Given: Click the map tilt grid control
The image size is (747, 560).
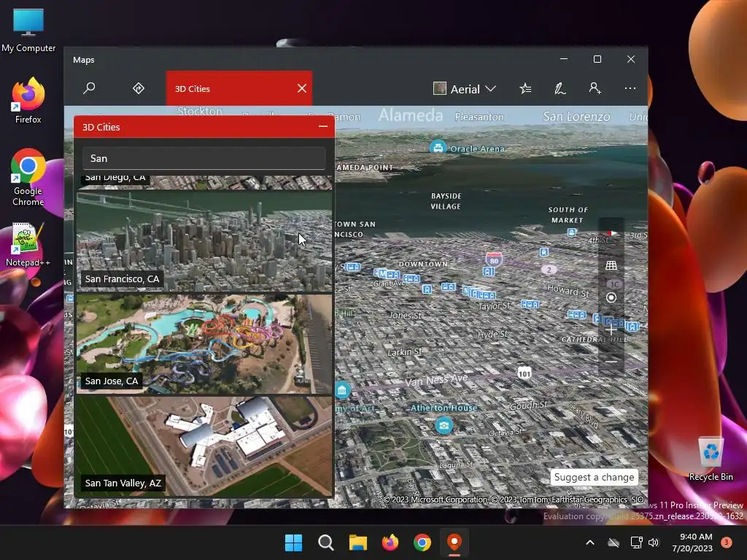Looking at the screenshot, I should tap(611, 265).
